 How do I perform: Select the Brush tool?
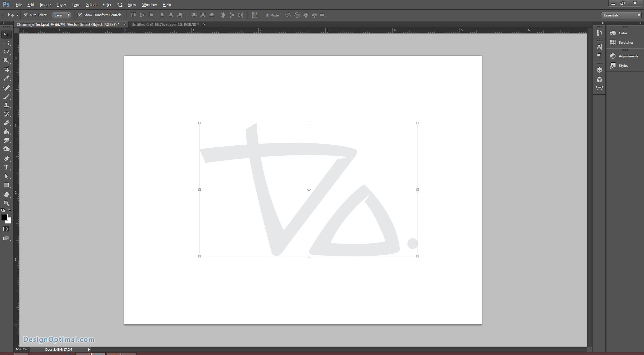pos(6,97)
